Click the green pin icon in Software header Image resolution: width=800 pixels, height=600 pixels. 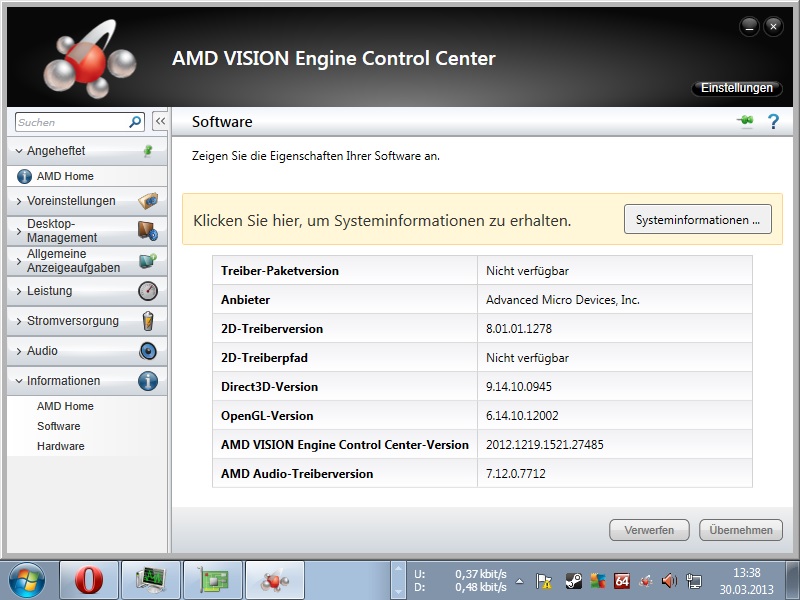click(x=745, y=121)
